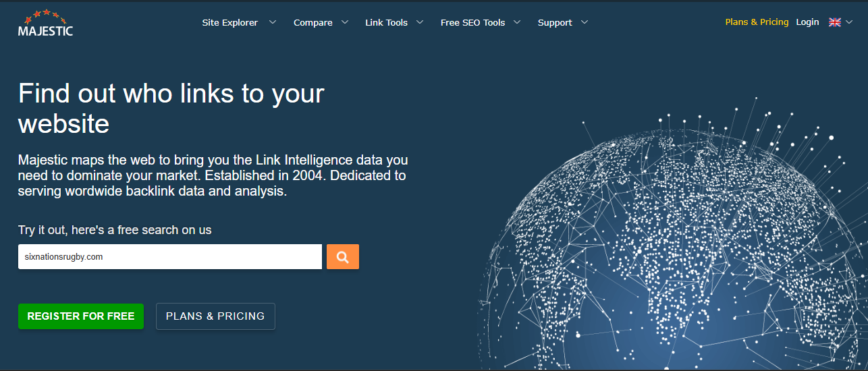Expand the Compare menu chevron

pos(345,22)
